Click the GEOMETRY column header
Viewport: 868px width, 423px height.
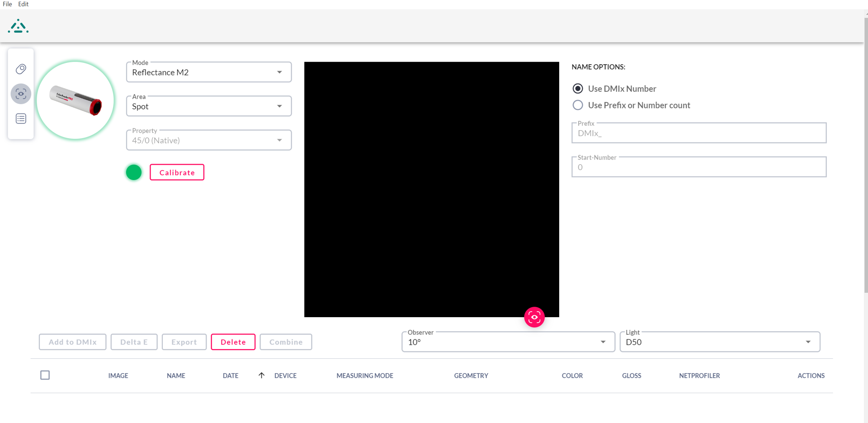(x=471, y=375)
